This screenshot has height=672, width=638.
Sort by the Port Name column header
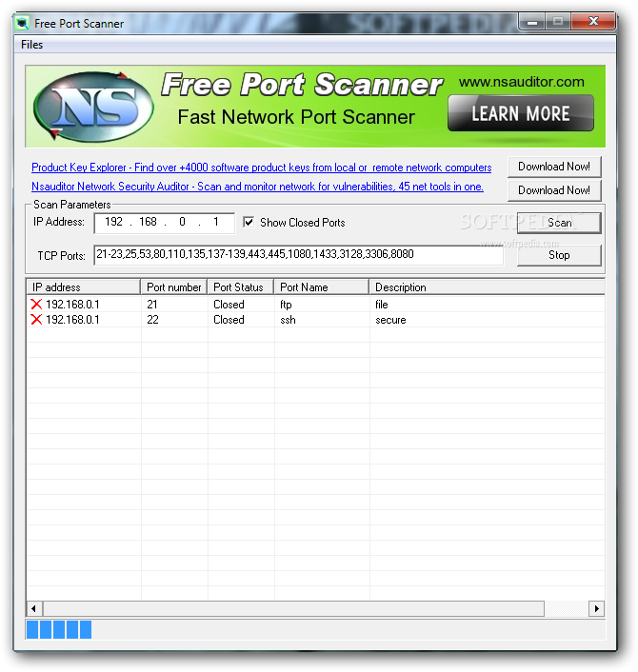322,287
